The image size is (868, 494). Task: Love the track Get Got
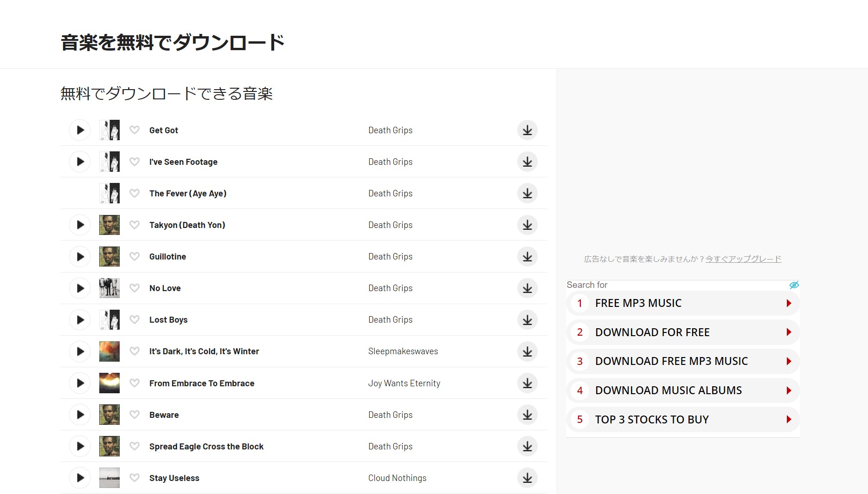[x=135, y=130]
